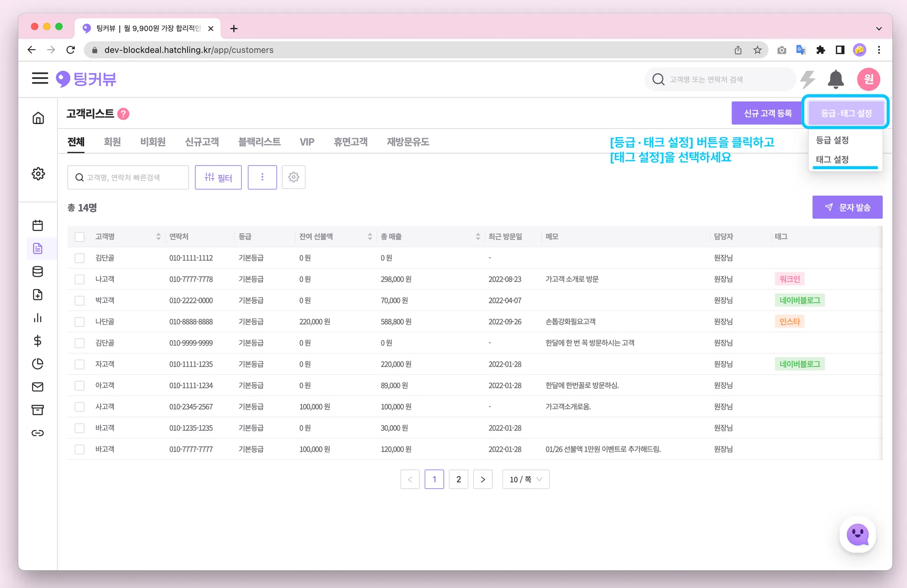Screen dimensions: 907x588
Task: Open the pie chart statistics icon
Action: tap(38, 364)
